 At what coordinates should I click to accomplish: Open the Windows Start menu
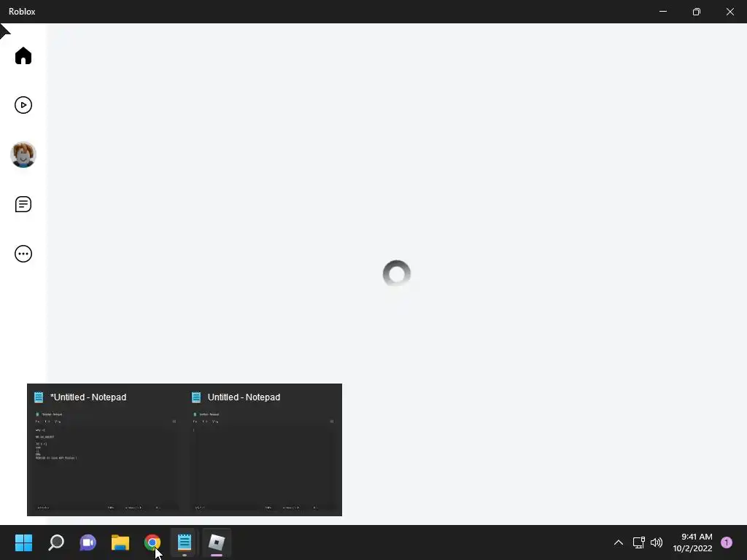[x=23, y=542]
